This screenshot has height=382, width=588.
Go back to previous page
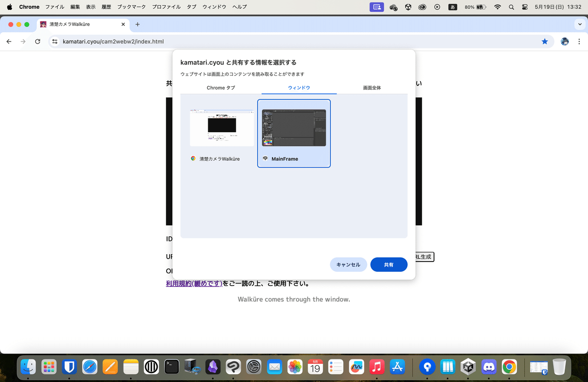9,42
